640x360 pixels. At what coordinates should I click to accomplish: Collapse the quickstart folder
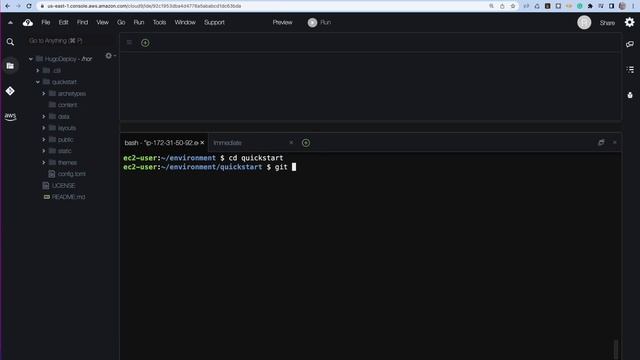38,82
